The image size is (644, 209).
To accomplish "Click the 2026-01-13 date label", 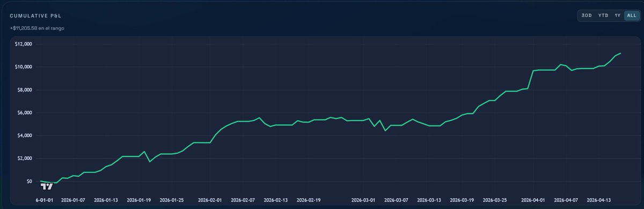I will [x=106, y=200].
